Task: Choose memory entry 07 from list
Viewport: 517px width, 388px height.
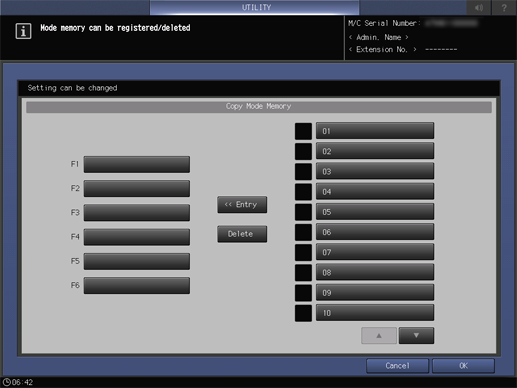Action: (375, 252)
